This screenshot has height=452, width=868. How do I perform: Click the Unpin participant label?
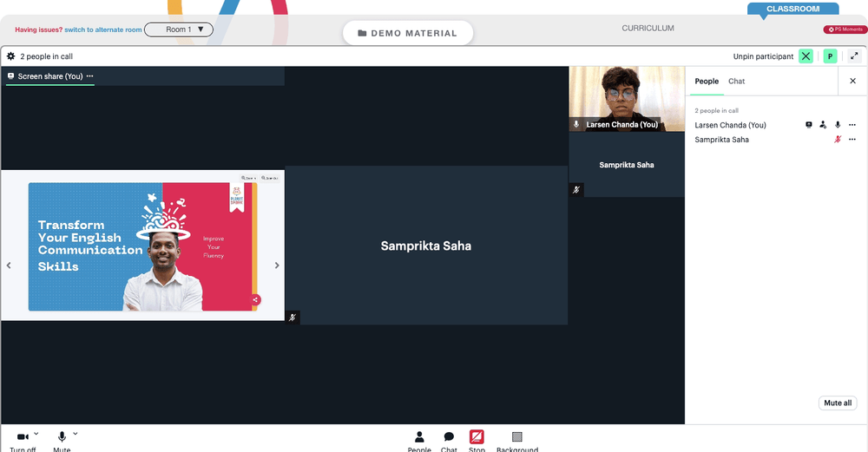coord(763,56)
